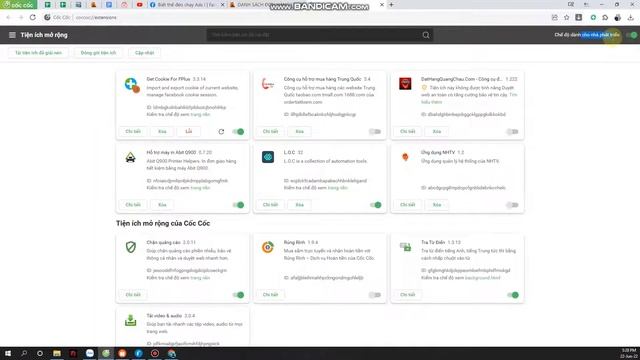This screenshot has height=360, width=640.
Task: Click the Tải video & audio download icon
Action: 131,320
